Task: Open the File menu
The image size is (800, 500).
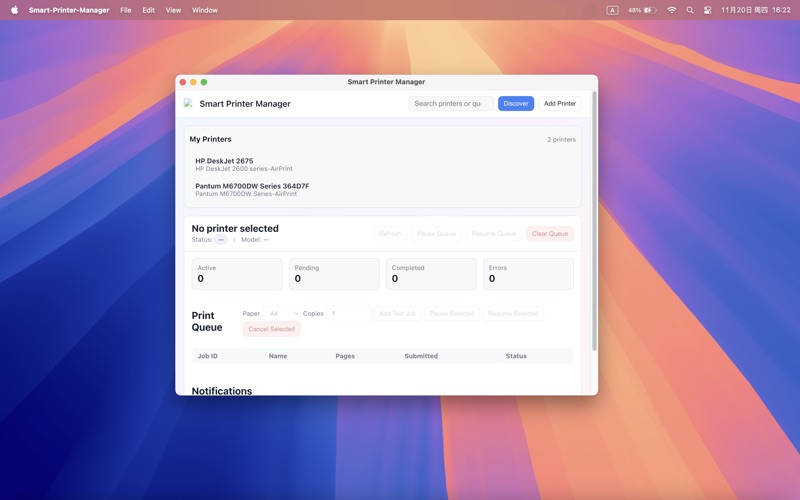Action: (x=125, y=10)
